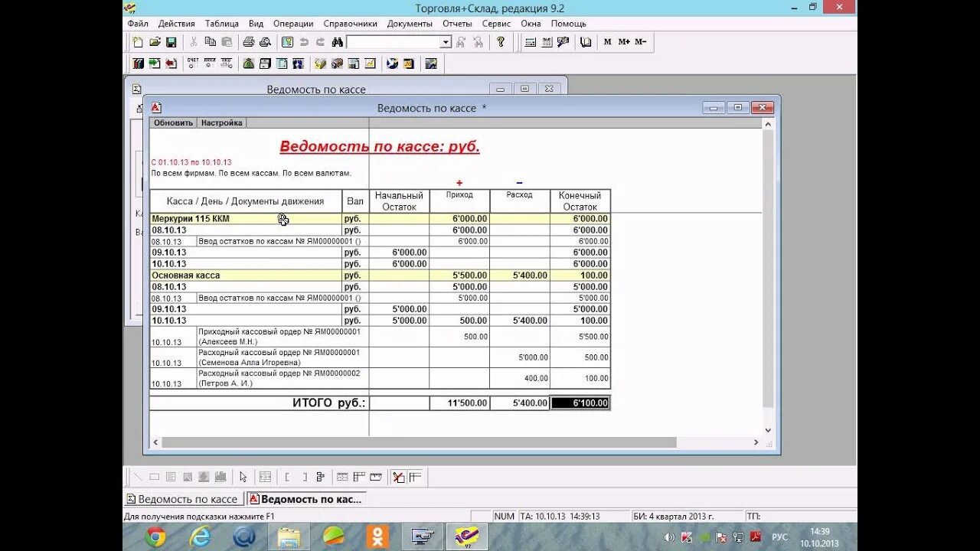980x551 pixels.
Task: Click the РУС language indicator in tray
Action: (x=779, y=536)
